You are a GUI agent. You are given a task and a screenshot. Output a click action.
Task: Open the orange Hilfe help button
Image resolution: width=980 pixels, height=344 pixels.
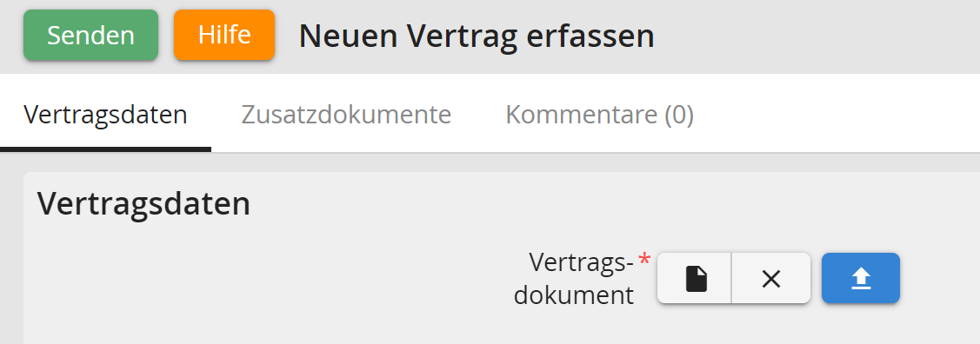coord(224,35)
